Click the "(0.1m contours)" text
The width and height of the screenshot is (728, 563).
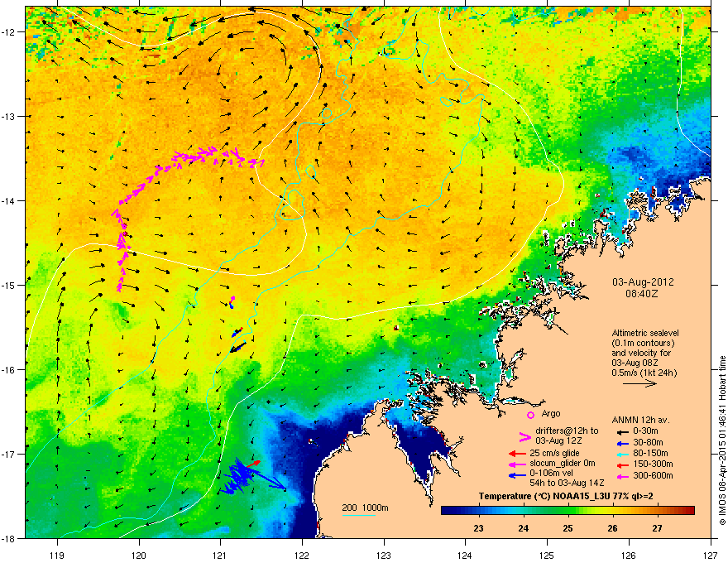point(643,344)
